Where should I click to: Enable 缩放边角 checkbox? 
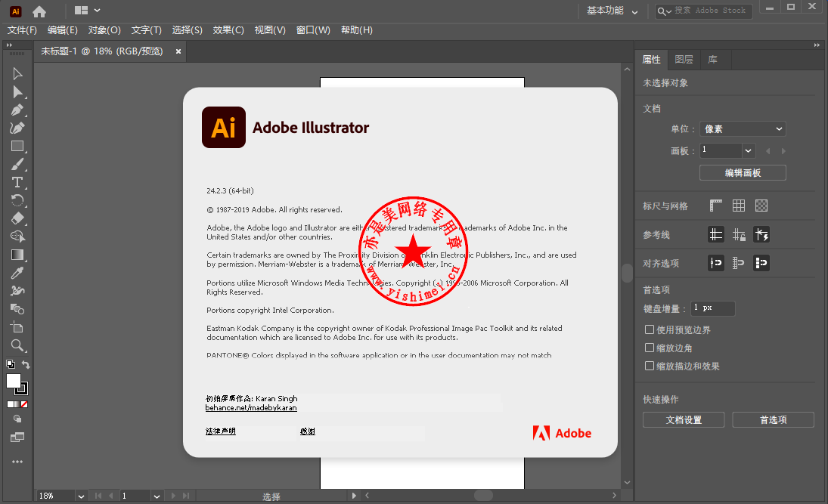click(650, 348)
